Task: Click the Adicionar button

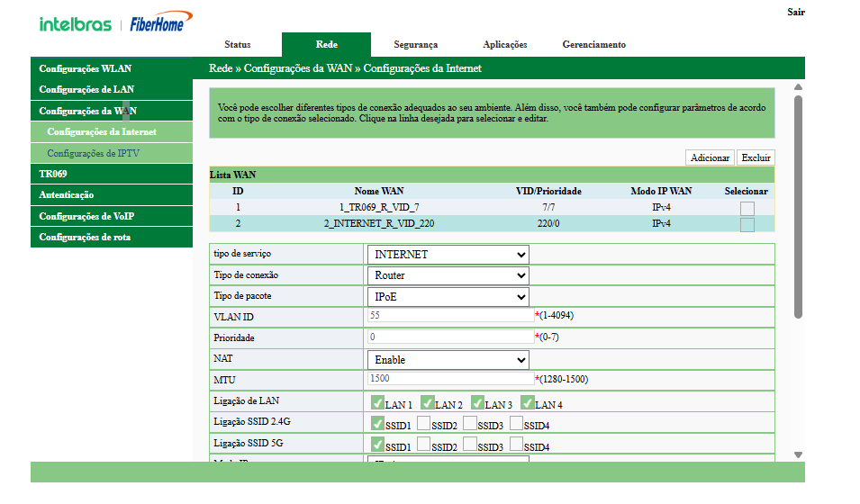Action: coord(710,157)
